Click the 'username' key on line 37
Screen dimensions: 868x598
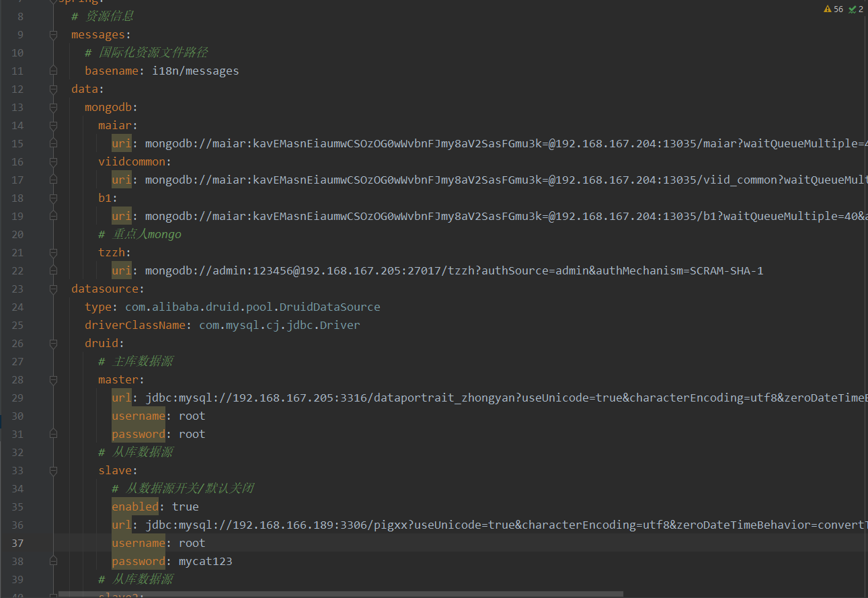click(x=139, y=544)
